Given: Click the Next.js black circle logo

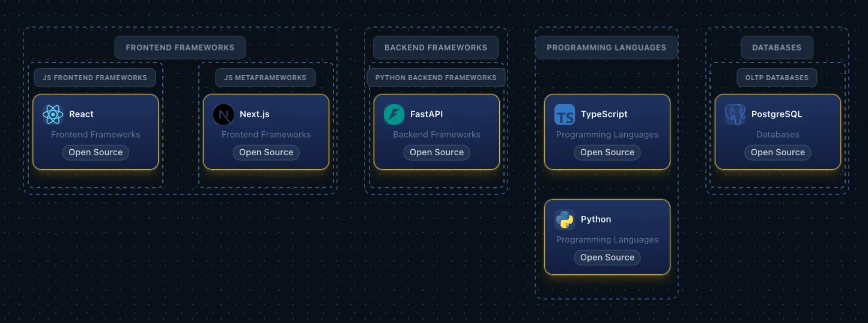Looking at the screenshot, I should (x=223, y=114).
